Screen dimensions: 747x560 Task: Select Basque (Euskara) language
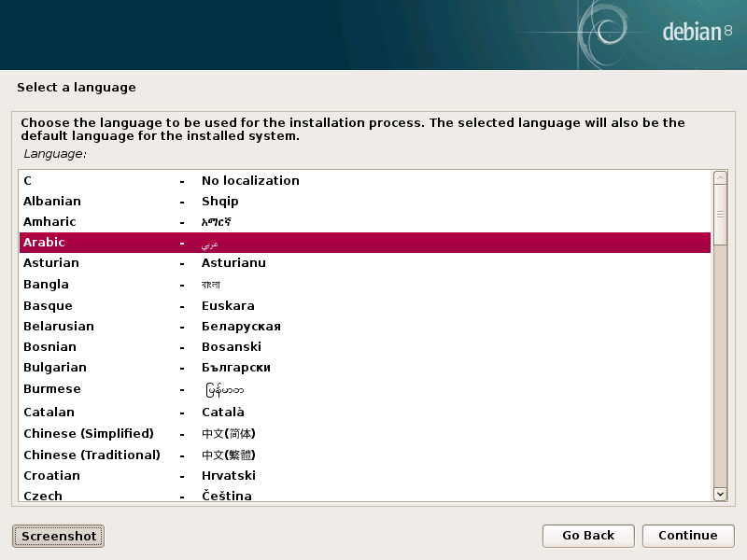click(x=364, y=306)
